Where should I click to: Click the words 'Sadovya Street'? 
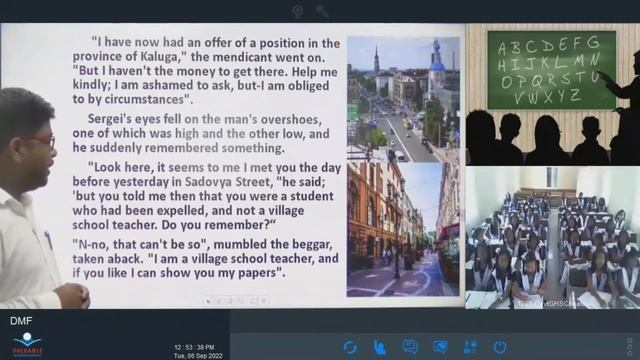point(227,181)
